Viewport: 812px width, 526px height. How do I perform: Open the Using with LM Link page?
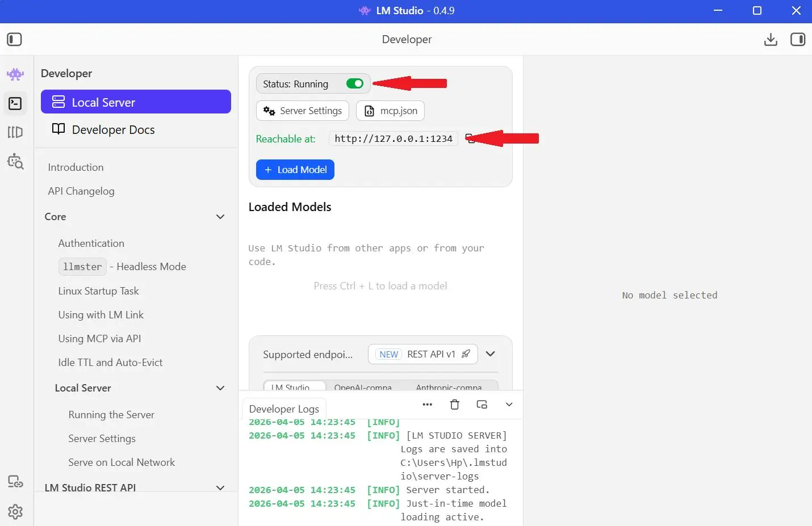(x=101, y=315)
